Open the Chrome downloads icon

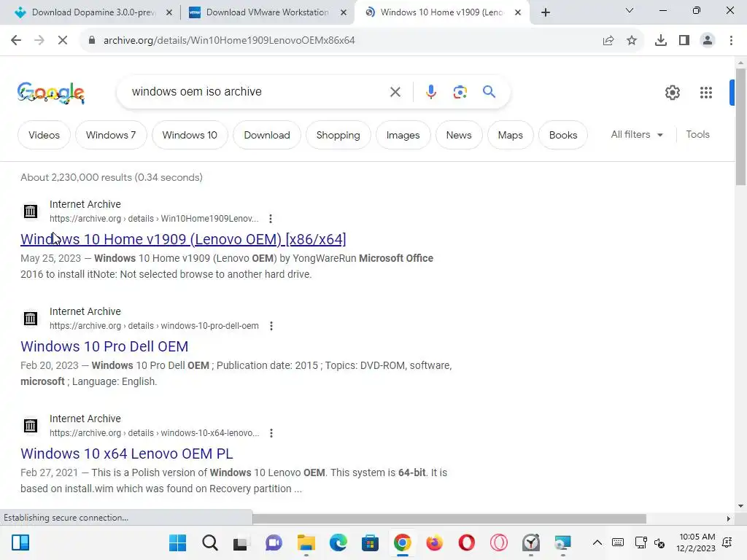point(661,41)
